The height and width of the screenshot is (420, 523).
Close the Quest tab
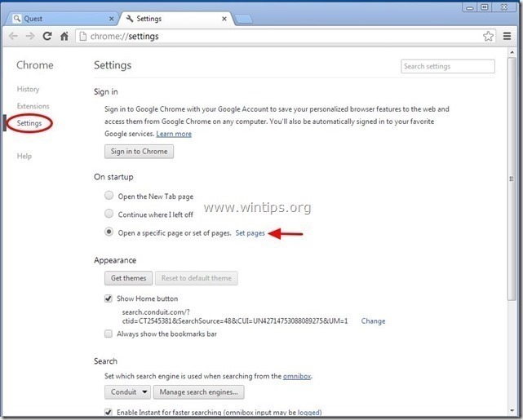(x=112, y=19)
